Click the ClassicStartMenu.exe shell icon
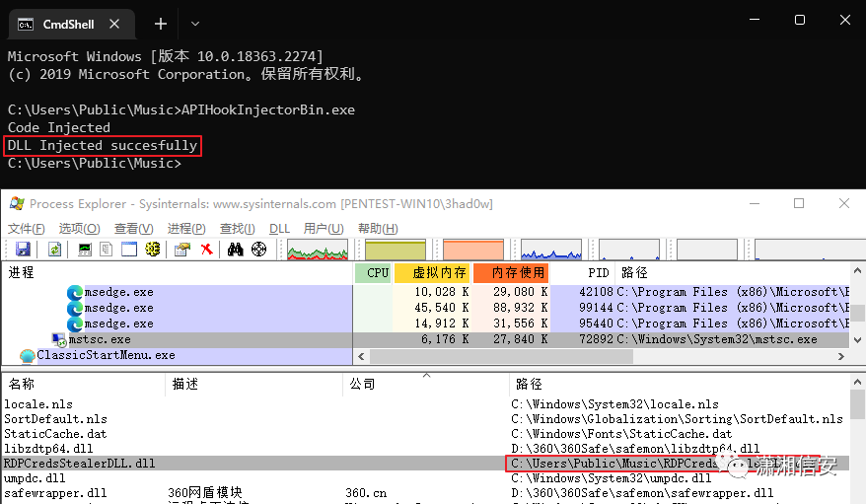 [x=27, y=356]
